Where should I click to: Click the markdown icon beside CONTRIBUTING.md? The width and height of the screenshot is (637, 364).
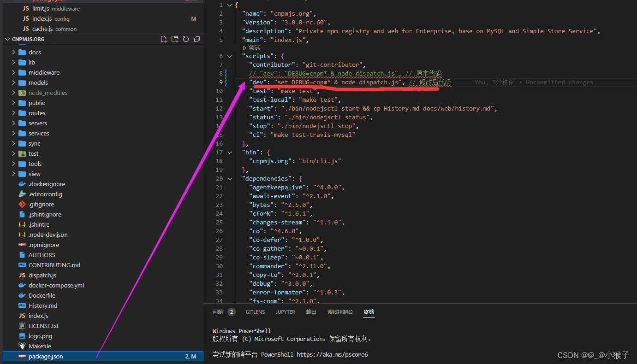tap(22, 265)
